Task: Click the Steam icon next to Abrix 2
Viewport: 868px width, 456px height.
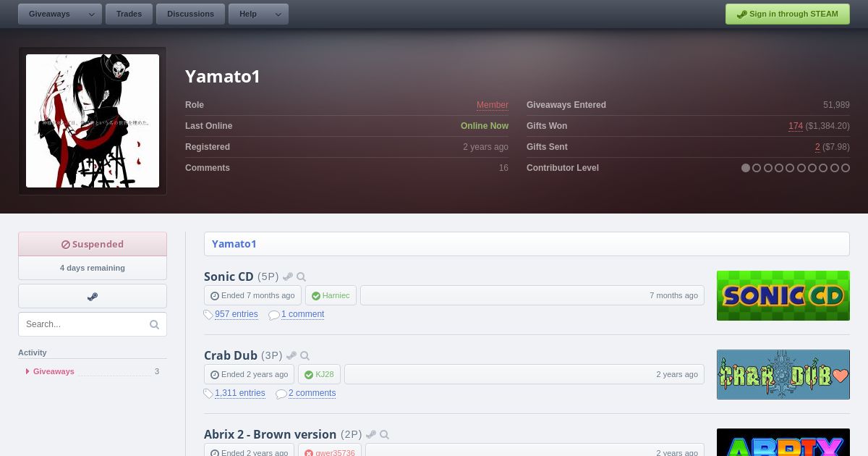Action: pyautogui.click(x=371, y=434)
